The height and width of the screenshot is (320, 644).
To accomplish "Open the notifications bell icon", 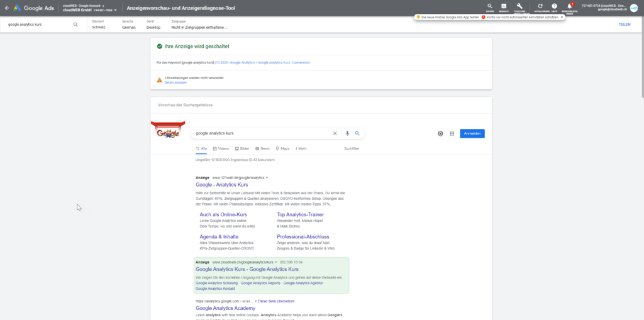I will pos(569,6).
